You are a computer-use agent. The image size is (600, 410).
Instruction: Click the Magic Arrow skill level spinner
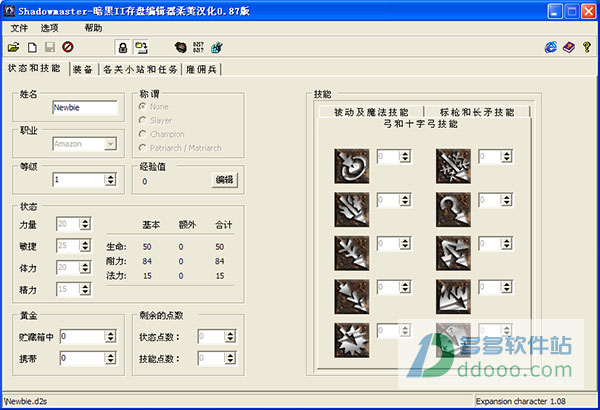405,156
